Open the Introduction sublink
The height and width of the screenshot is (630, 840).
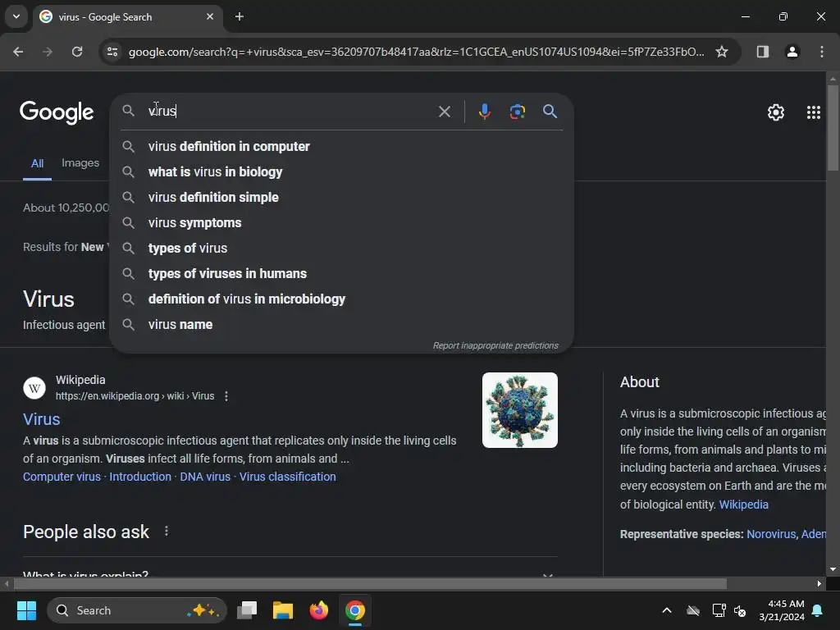(x=140, y=477)
